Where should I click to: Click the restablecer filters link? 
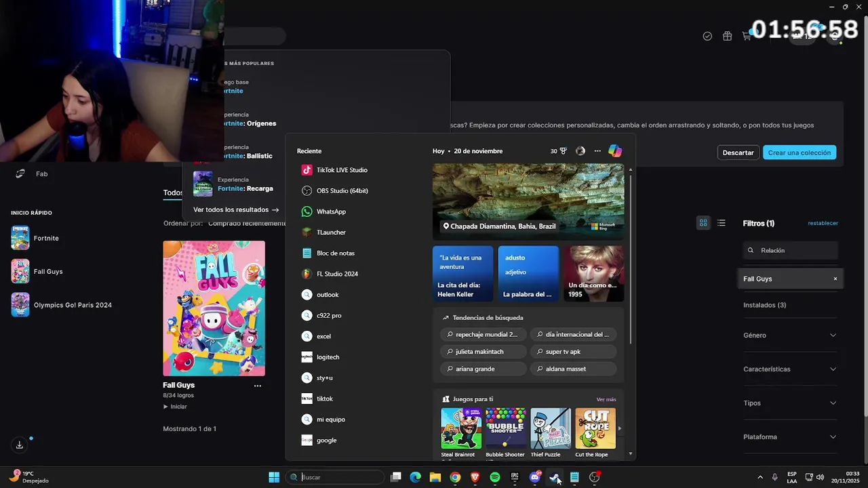tap(823, 223)
